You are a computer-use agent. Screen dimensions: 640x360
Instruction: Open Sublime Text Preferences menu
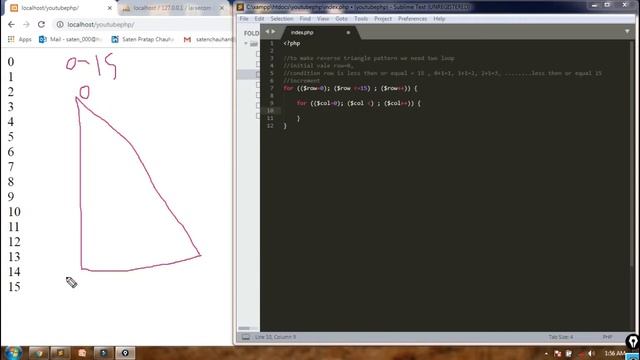[412, 19]
